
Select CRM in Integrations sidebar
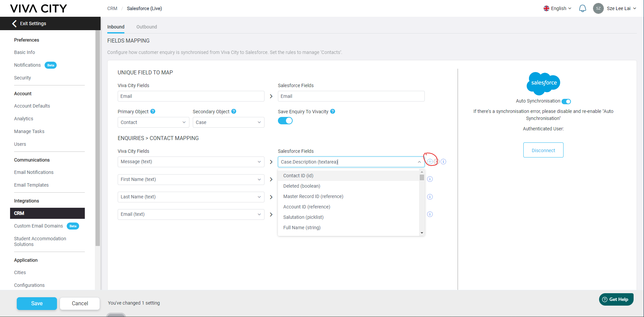pyautogui.click(x=47, y=213)
